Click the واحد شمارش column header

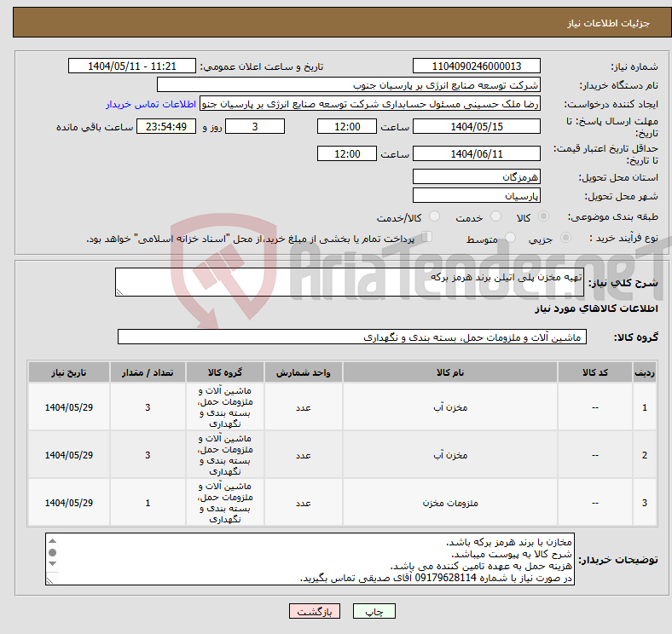click(303, 372)
